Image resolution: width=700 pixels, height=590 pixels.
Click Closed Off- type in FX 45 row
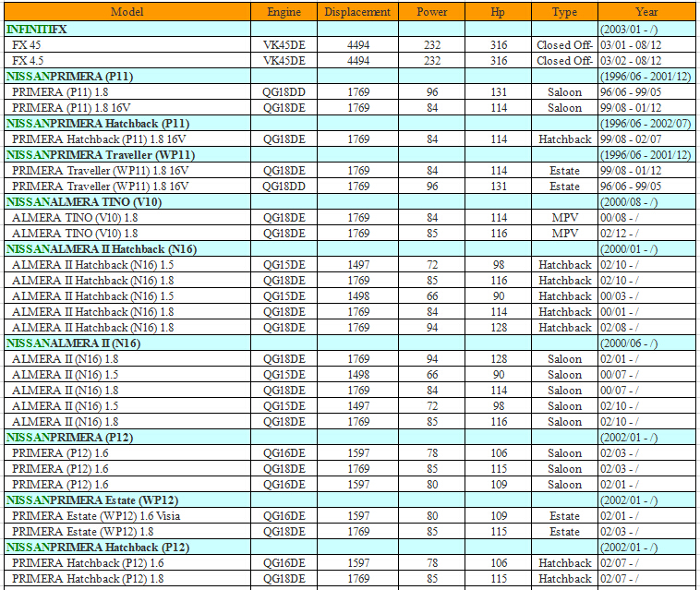coord(565,45)
